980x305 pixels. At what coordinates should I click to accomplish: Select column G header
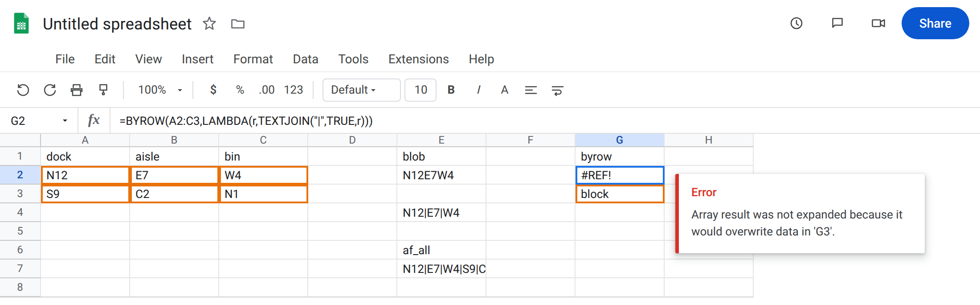coord(620,140)
